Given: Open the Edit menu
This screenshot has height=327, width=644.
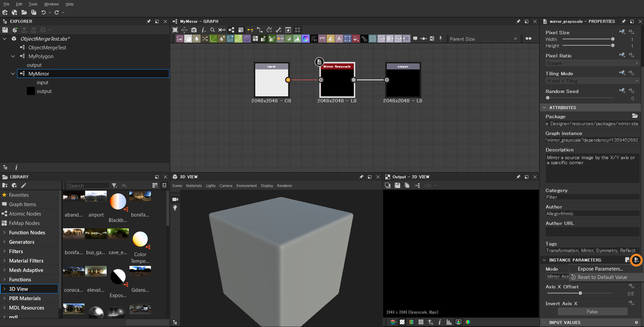Looking at the screenshot, I should (x=19, y=4).
